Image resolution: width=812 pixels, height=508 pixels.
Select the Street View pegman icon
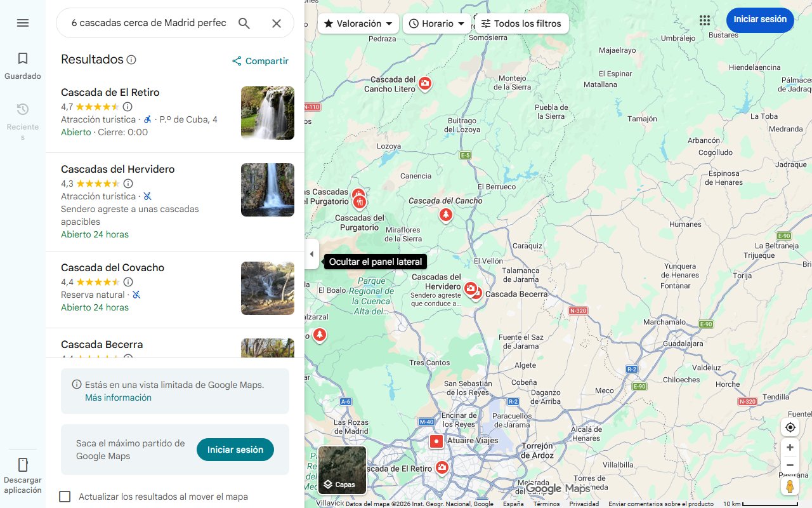[790, 486]
